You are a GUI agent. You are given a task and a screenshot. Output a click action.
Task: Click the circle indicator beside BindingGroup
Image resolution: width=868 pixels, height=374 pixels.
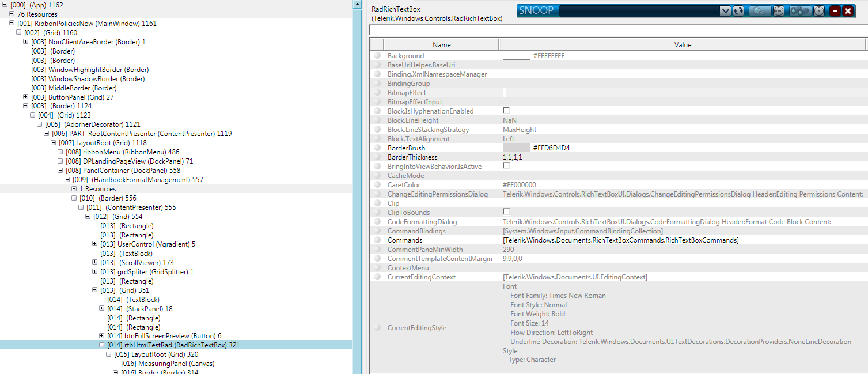coord(377,84)
